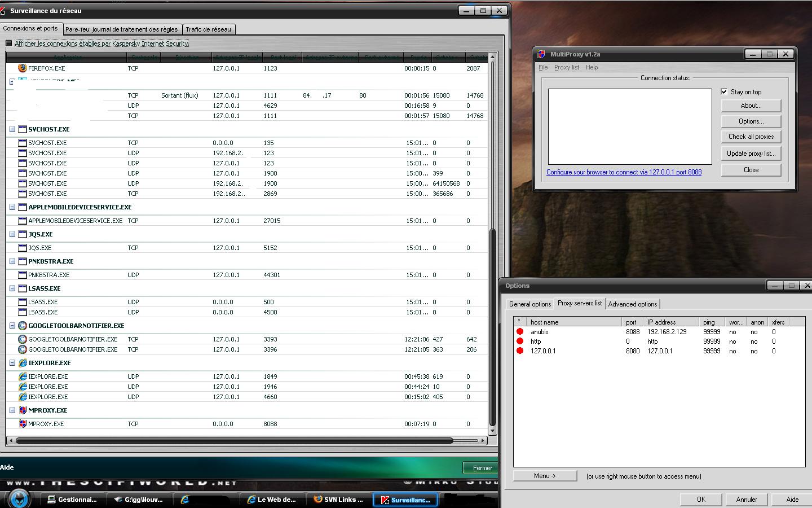Click the horizontal scrollbar of connection list

click(x=234, y=440)
